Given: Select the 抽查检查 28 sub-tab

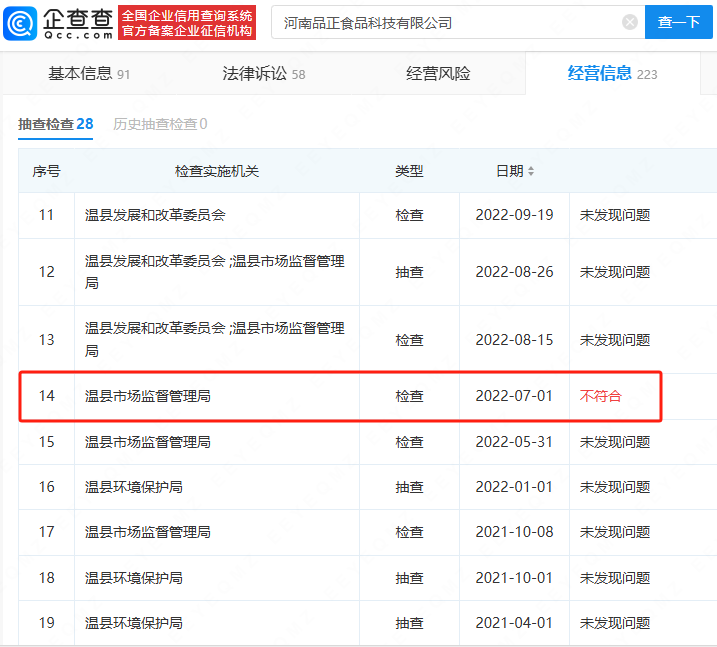Looking at the screenshot, I should pos(56,124).
